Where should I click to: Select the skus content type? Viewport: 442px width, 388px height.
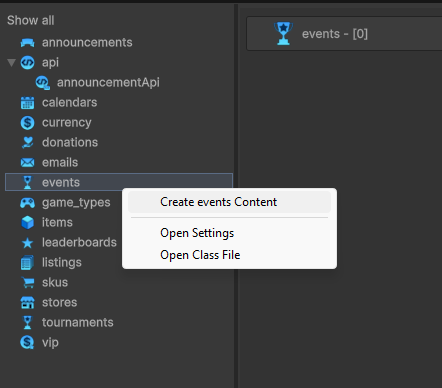55,283
